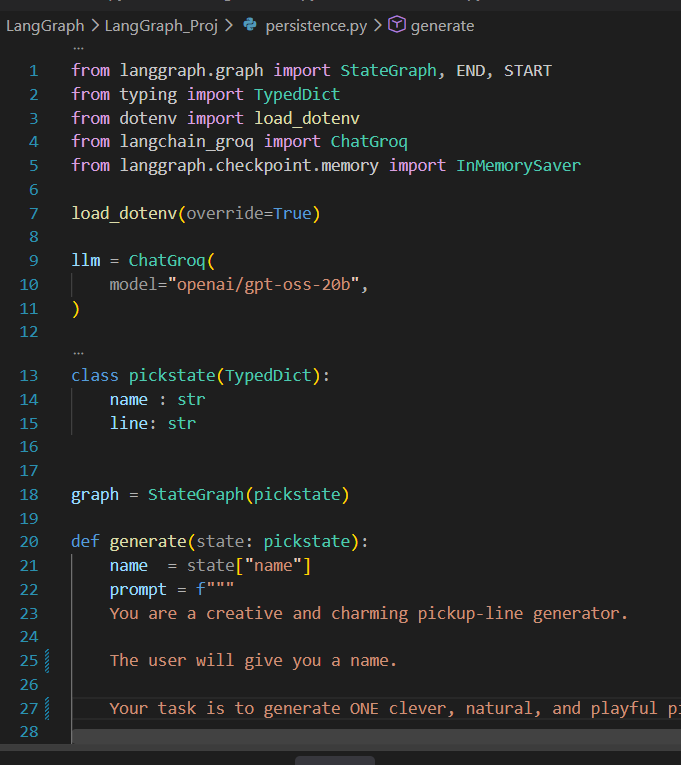
Task: Click InMemorySaver on line 5
Action: coord(519,166)
